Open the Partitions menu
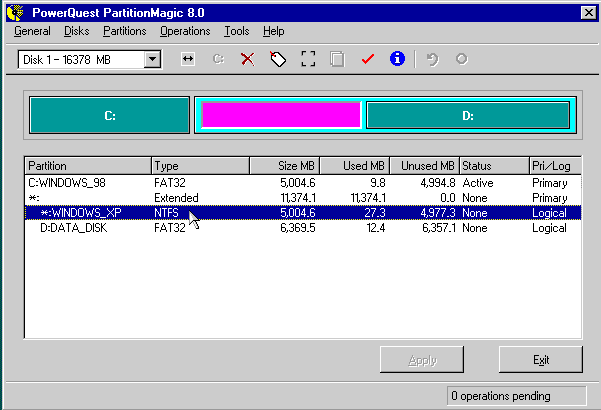The width and height of the screenshot is (601, 410). (125, 31)
